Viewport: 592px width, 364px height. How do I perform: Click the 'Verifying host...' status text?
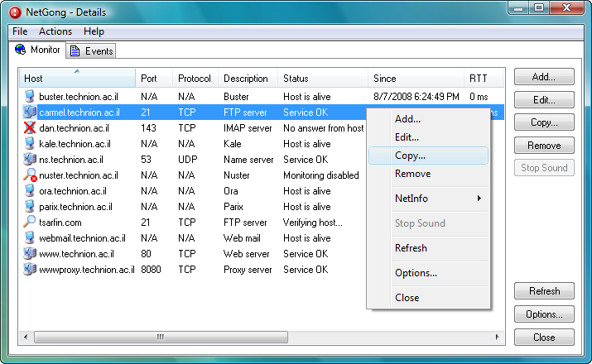click(x=313, y=223)
